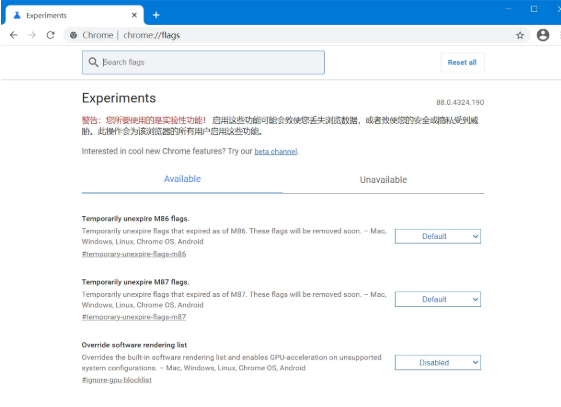Click the forward navigation arrow
The image size is (561, 407).
pyautogui.click(x=32, y=35)
